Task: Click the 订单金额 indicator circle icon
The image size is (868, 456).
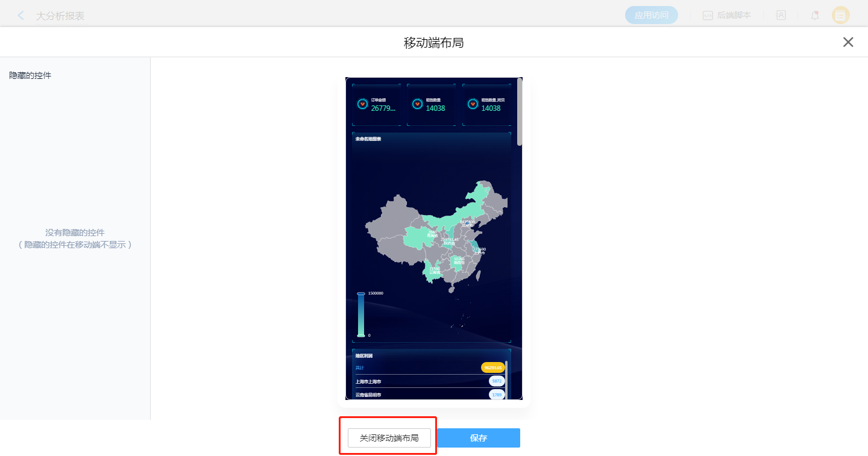Action: pos(362,104)
